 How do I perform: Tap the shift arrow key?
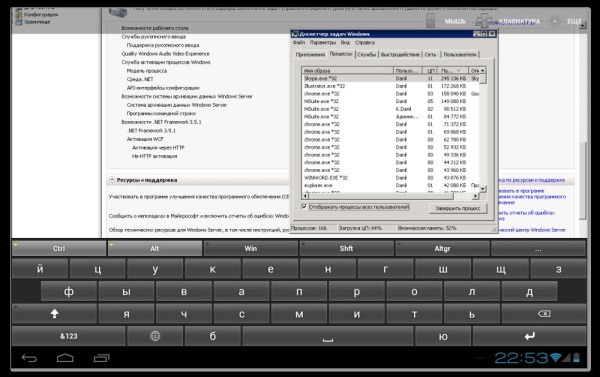click(54, 314)
